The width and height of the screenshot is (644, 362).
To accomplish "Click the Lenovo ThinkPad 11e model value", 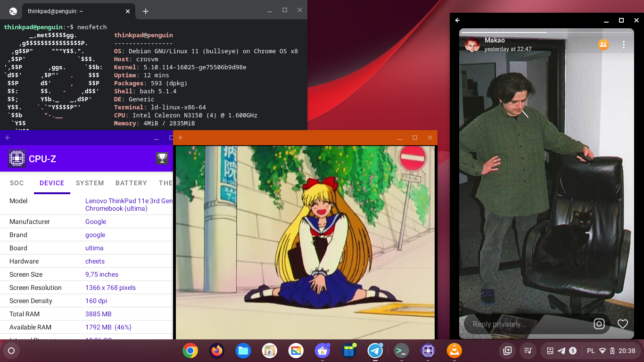I will click(x=129, y=205).
